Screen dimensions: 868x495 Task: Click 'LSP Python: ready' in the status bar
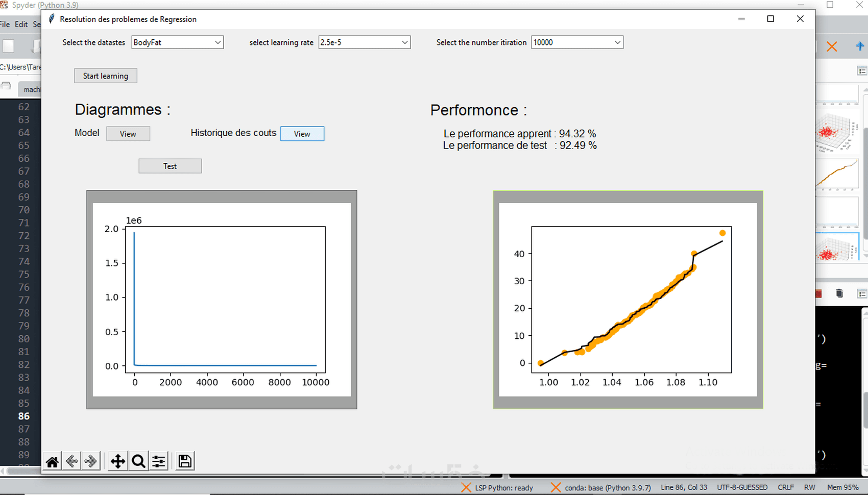pos(504,488)
